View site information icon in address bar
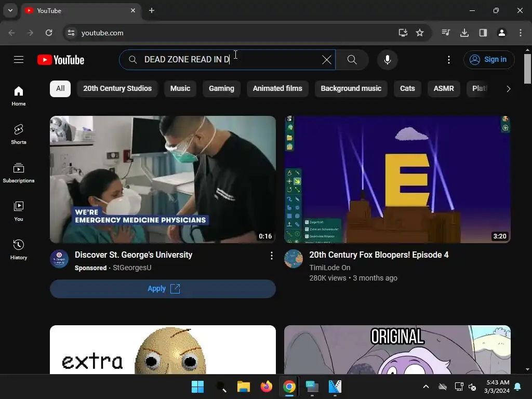Screen dimensions: 532x399 (71, 33)
